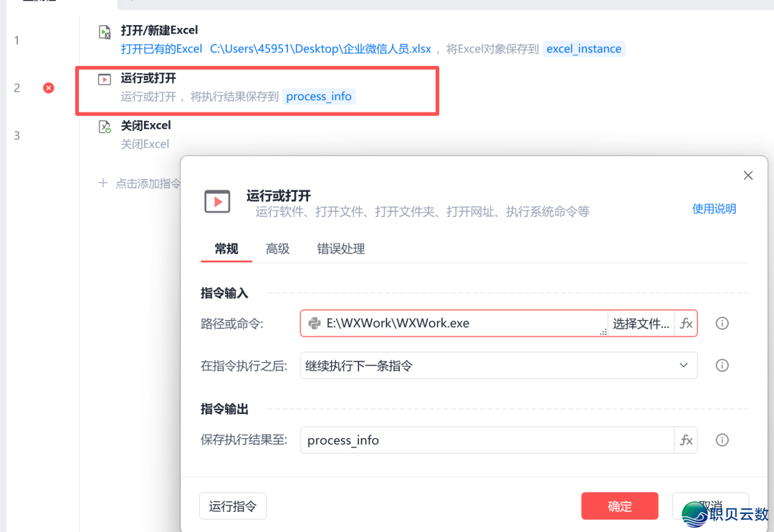This screenshot has width=774, height=532.
Task: Click the 选择文件 button
Action: pyautogui.click(x=640, y=323)
